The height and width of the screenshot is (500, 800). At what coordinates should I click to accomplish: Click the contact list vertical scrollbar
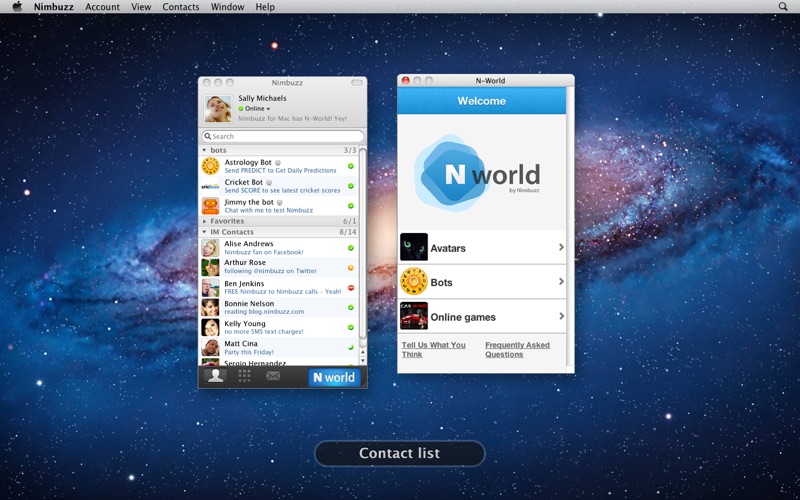[363, 242]
